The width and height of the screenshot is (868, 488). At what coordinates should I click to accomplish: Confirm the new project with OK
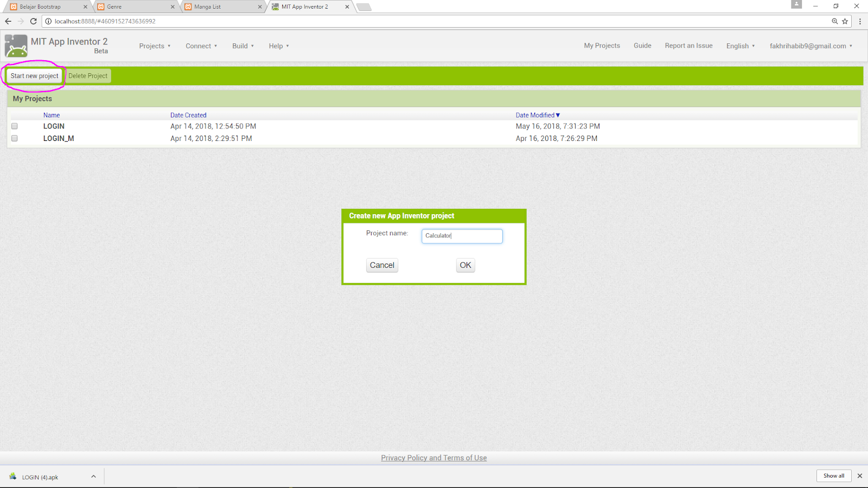click(x=465, y=265)
